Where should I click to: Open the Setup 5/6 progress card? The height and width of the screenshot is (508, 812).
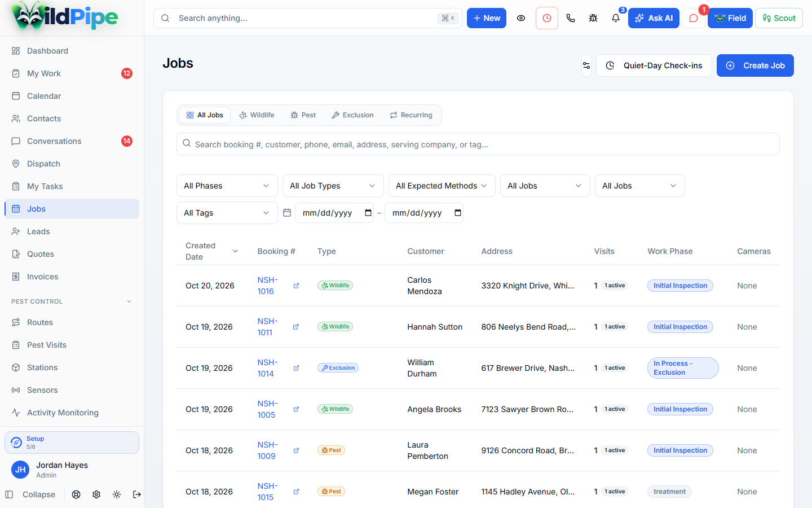pyautogui.click(x=72, y=443)
